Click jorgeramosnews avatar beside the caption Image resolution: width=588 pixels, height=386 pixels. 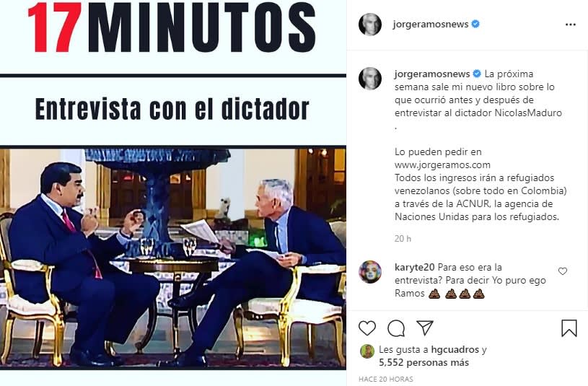point(370,79)
